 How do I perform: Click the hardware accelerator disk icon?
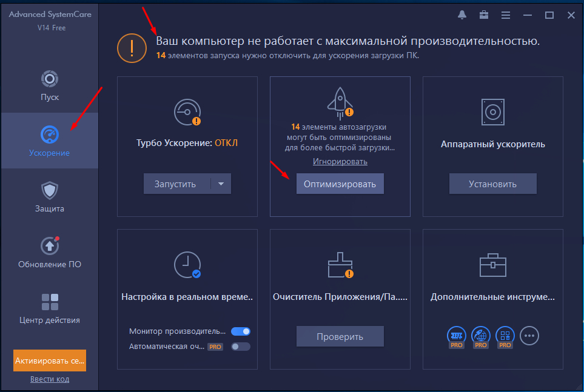(493, 112)
